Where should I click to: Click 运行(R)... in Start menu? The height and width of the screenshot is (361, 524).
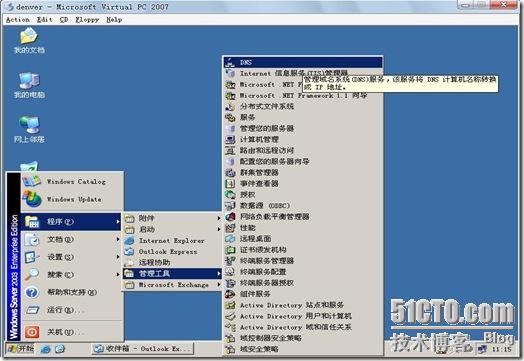coord(72,310)
